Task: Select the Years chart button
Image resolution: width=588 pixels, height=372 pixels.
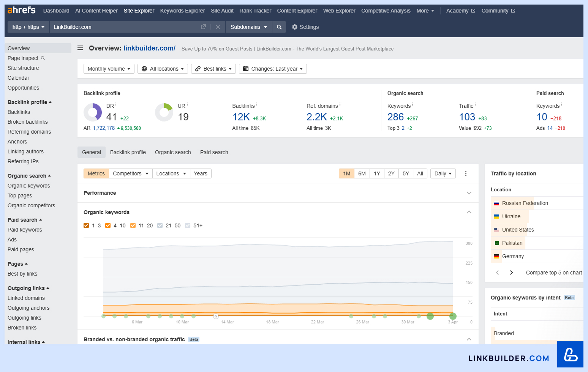Action: 201,173
